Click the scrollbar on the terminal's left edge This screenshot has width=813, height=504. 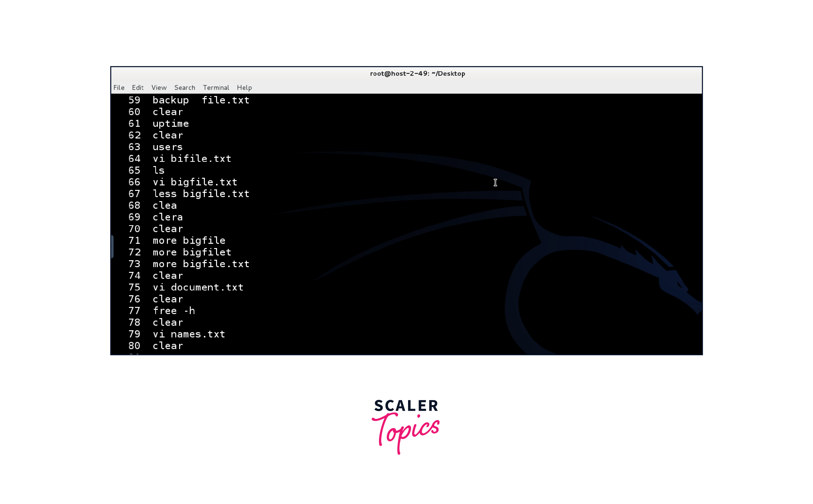tap(112, 247)
